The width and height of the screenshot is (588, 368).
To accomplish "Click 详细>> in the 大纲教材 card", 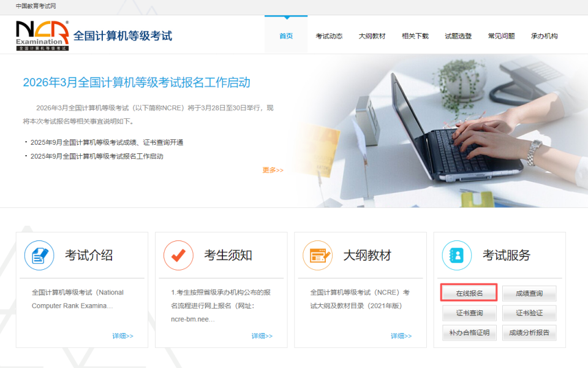I will (x=401, y=335).
